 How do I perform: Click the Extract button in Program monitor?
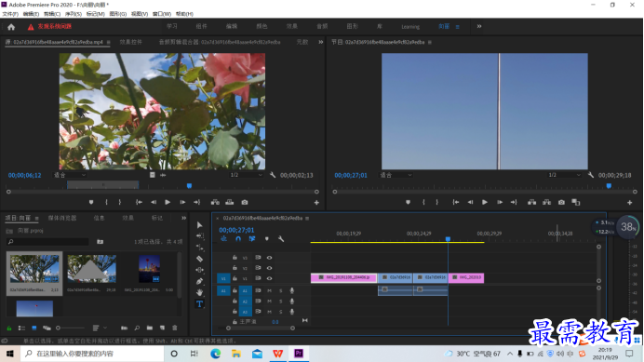coord(546,202)
